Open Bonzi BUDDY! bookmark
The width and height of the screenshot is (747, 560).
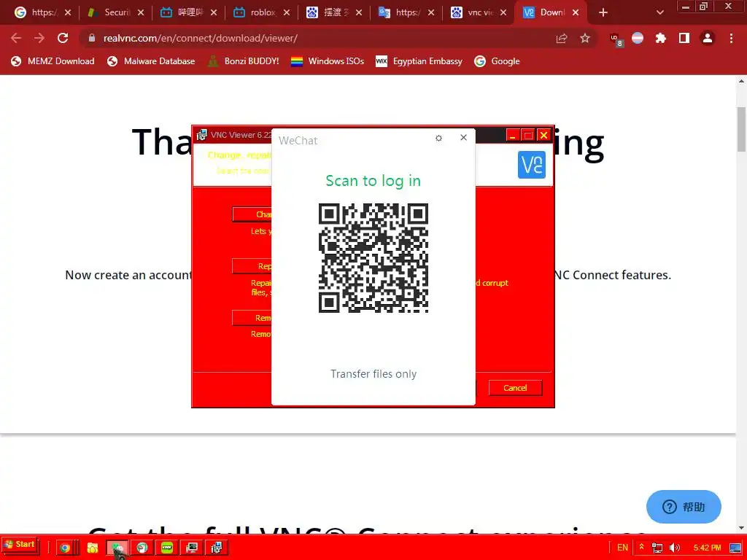click(x=244, y=61)
